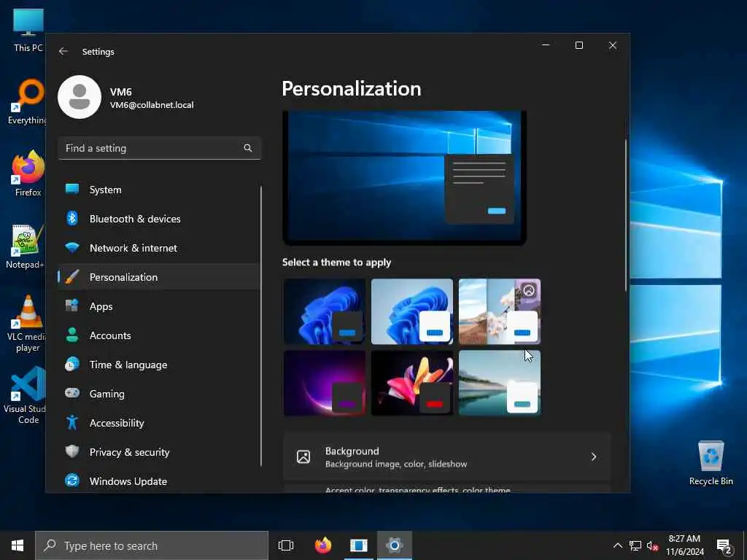Click the Background picture icon
The height and width of the screenshot is (560, 747).
tap(303, 456)
